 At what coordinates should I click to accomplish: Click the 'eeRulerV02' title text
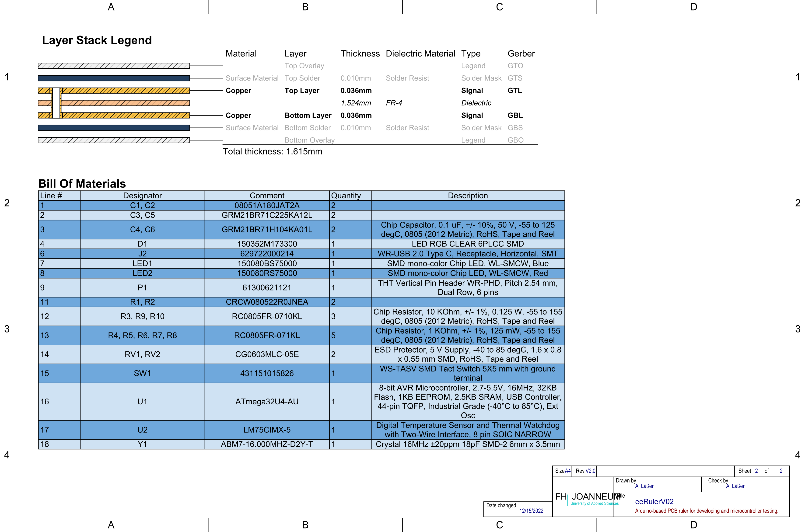(654, 501)
